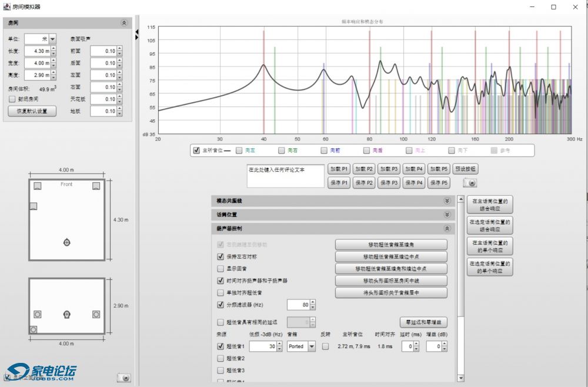Click the 恢复默认设置 button
Image resolution: width=588 pixels, height=387 pixels.
pos(32,111)
